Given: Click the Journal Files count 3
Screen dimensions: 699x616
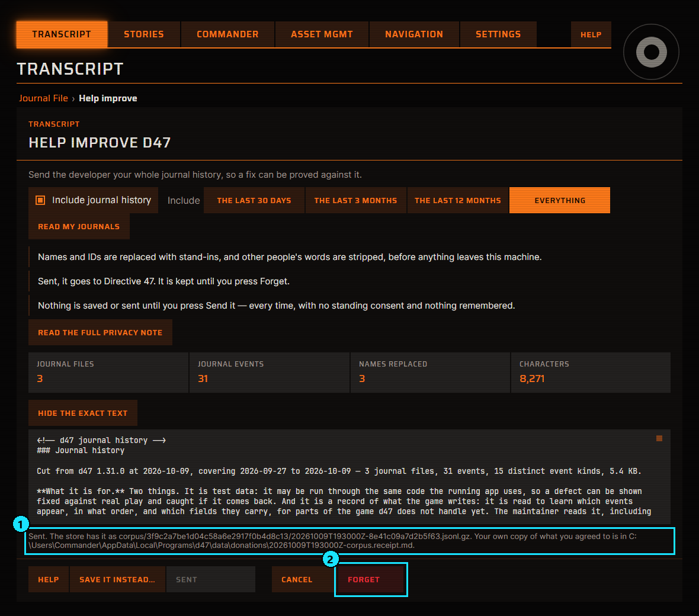Looking at the screenshot, I should [40, 379].
